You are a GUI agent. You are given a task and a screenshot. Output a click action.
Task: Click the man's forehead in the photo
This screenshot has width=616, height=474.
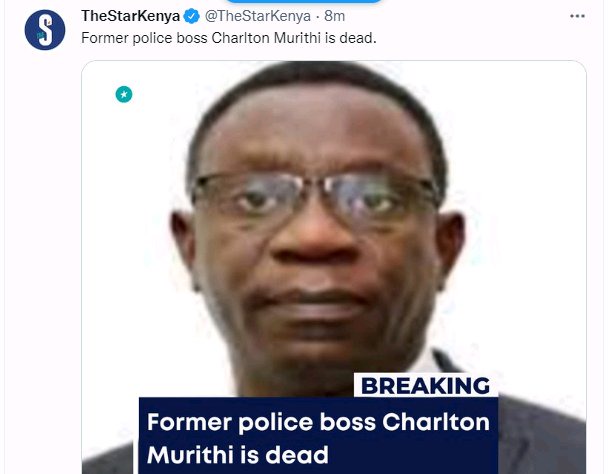(x=314, y=126)
